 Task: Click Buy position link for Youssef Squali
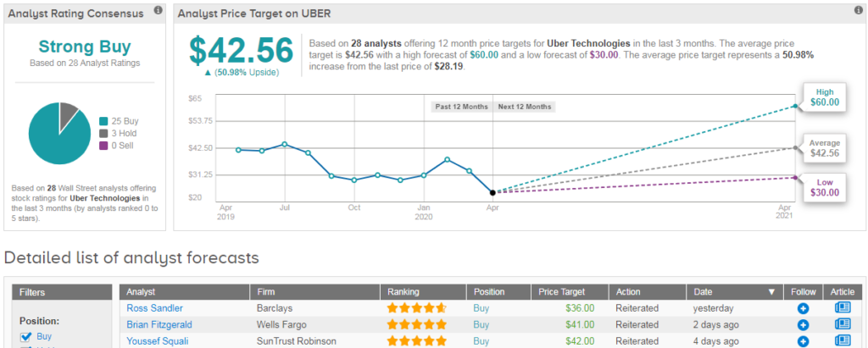click(x=481, y=340)
